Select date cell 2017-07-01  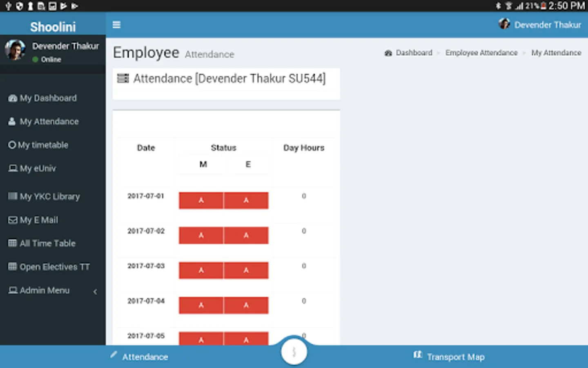pos(146,196)
